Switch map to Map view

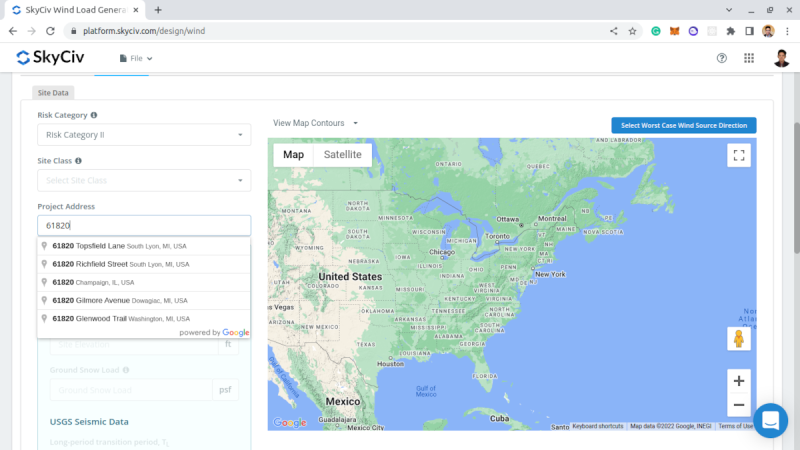293,155
